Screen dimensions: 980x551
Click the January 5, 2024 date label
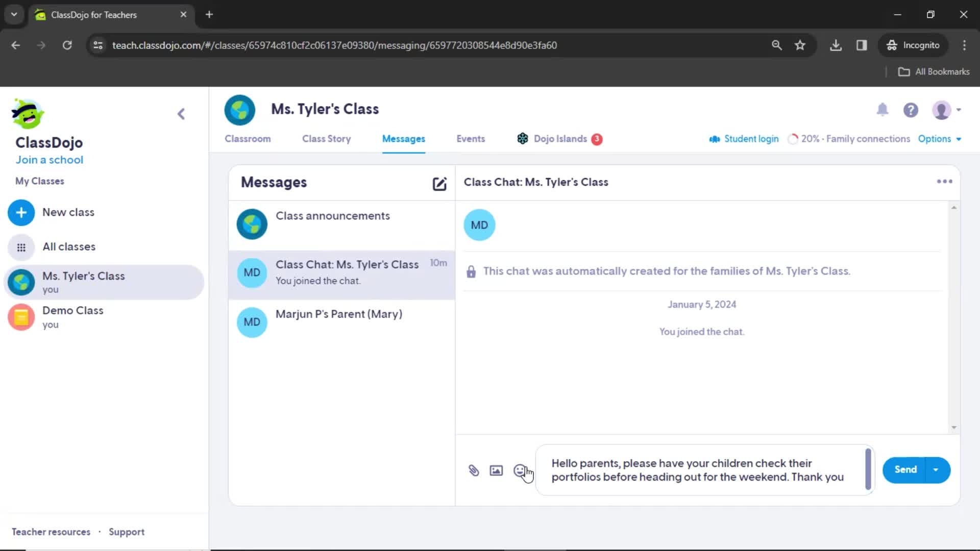pos(702,305)
